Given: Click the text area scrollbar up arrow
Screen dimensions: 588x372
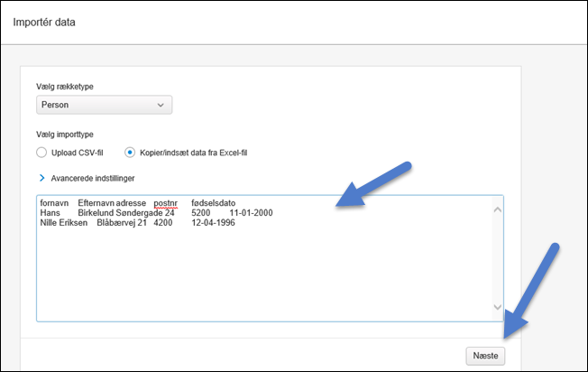Looking at the screenshot, I should pyautogui.click(x=497, y=209).
